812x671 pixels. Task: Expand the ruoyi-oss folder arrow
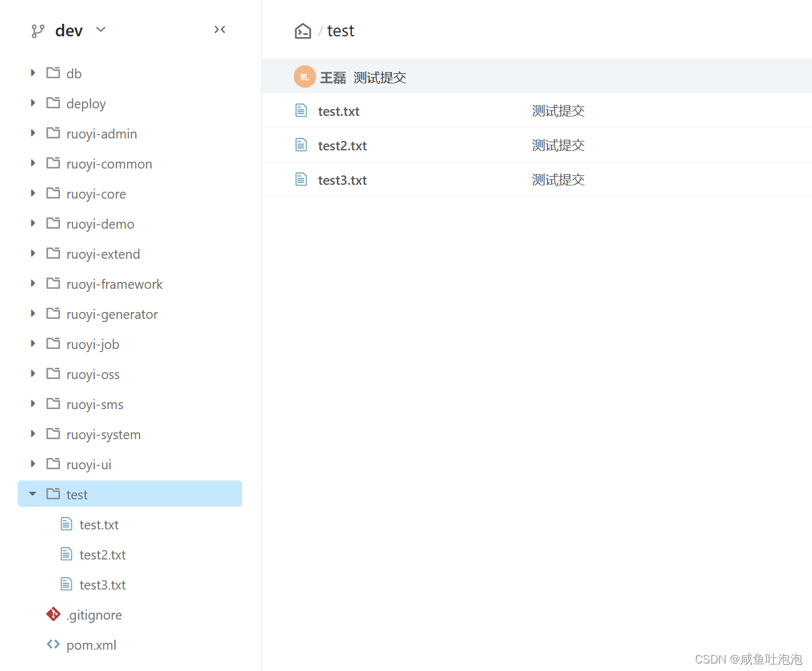pyautogui.click(x=33, y=374)
